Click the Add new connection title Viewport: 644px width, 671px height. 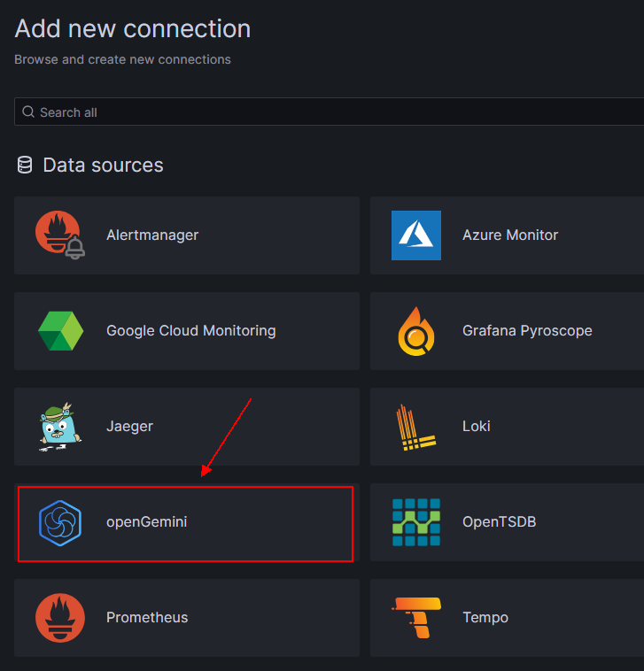pos(133,29)
